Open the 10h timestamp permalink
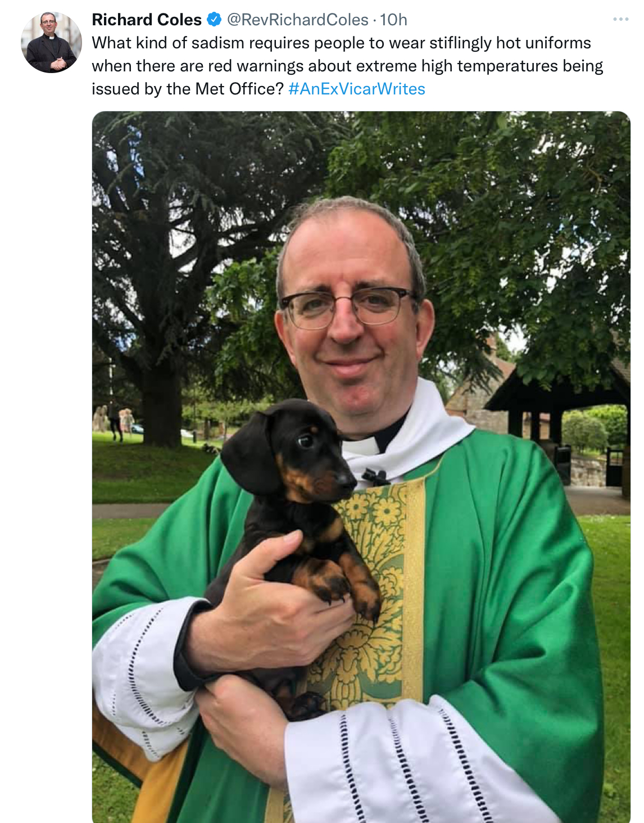The height and width of the screenshot is (823, 644). [393, 20]
